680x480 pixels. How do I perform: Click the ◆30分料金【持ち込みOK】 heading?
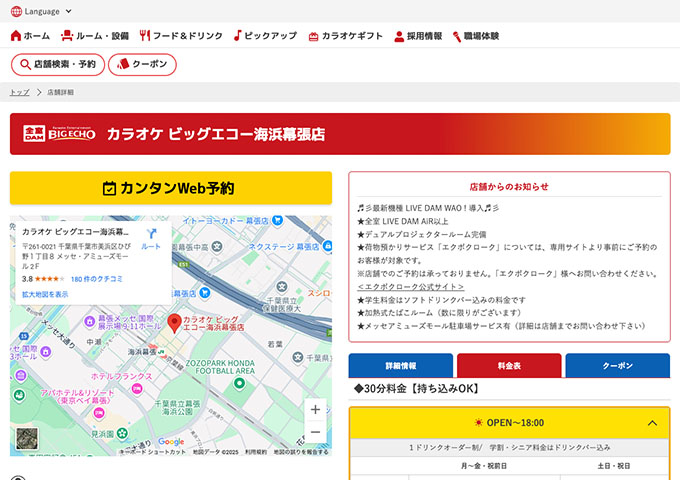pyautogui.click(x=416, y=389)
